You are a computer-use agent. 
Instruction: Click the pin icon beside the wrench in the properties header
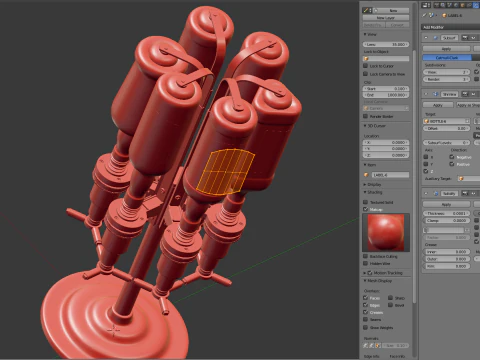tap(424, 15)
